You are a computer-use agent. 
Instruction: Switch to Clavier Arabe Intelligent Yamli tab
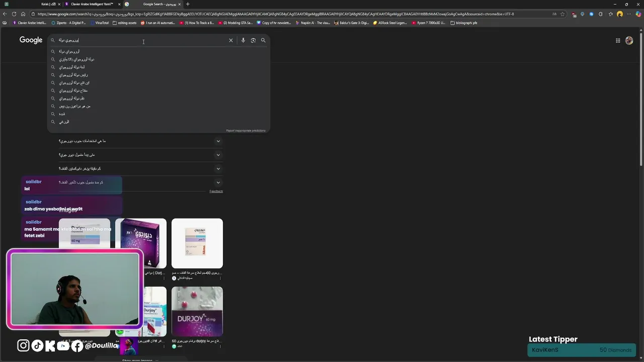tap(92, 4)
